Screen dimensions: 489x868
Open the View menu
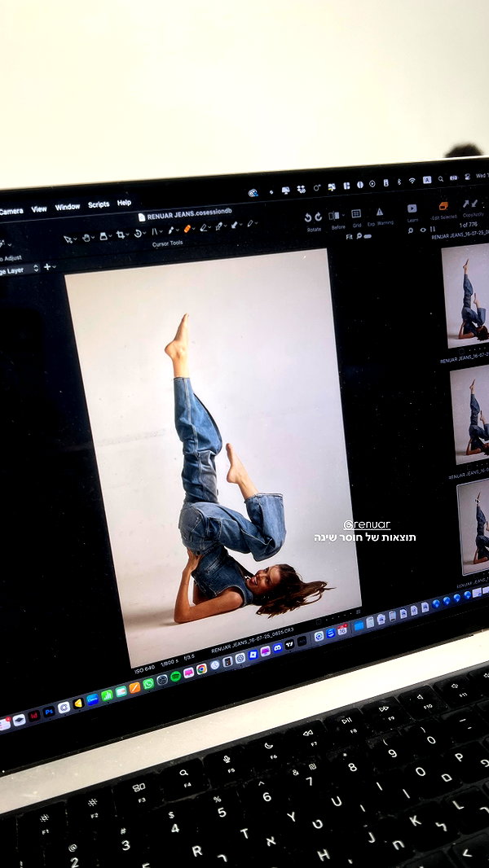click(x=39, y=208)
